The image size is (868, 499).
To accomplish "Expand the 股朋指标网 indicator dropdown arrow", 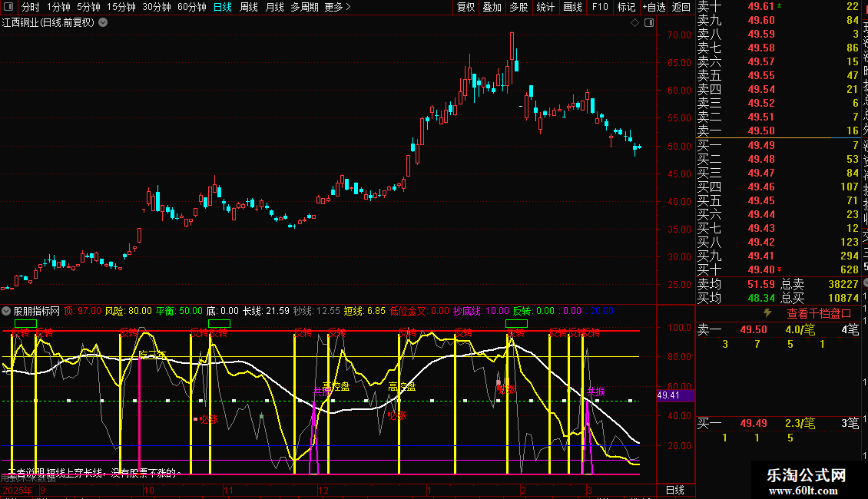I will tap(7, 312).
